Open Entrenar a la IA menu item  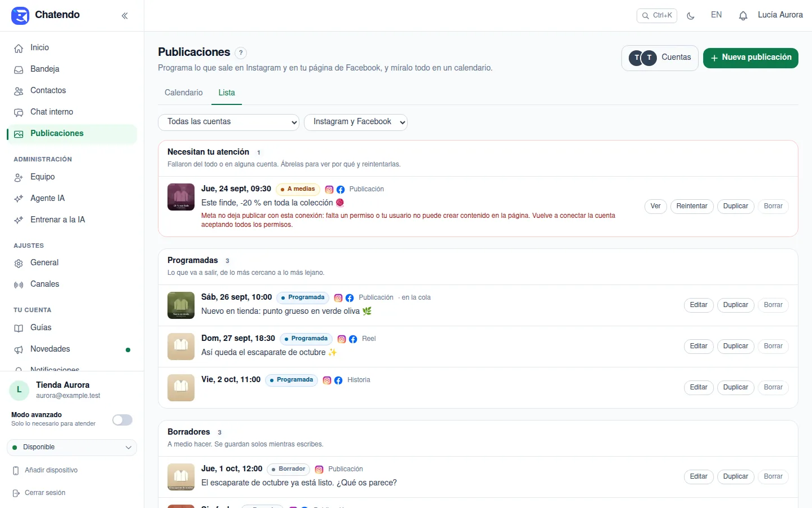pos(72,220)
